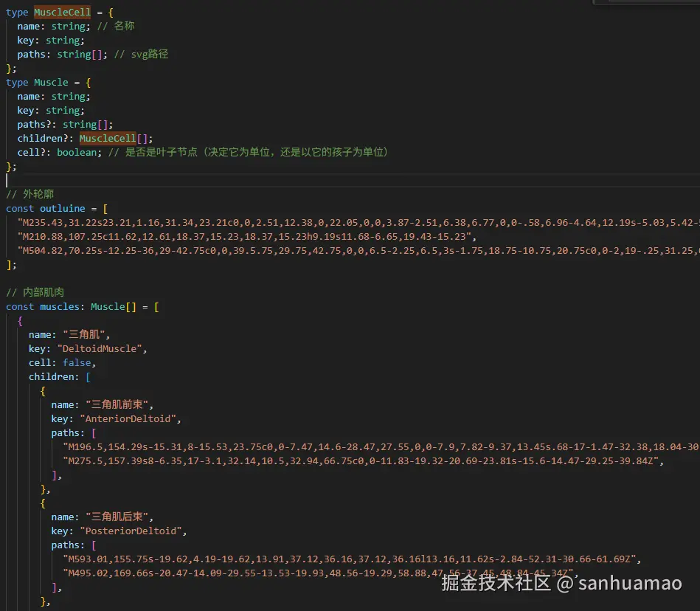This screenshot has height=611, width=700.
Task: Click the optional paths?: property
Action: pyautogui.click(x=35, y=124)
